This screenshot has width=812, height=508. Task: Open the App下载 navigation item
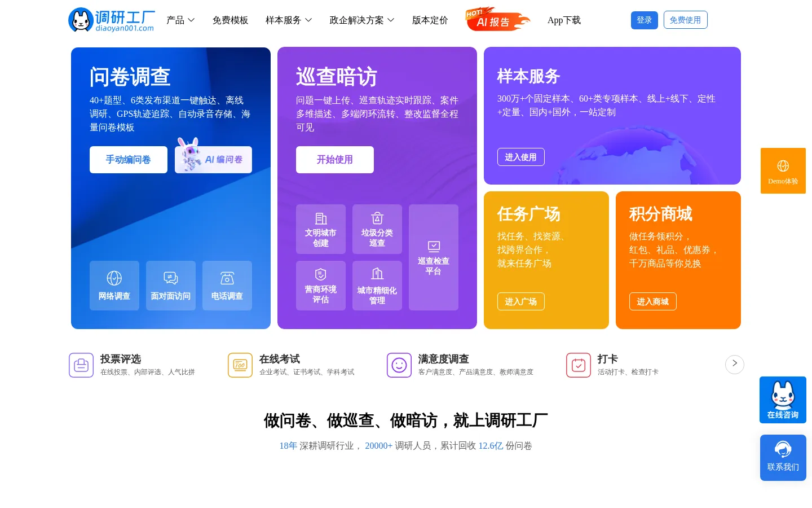[x=564, y=20]
